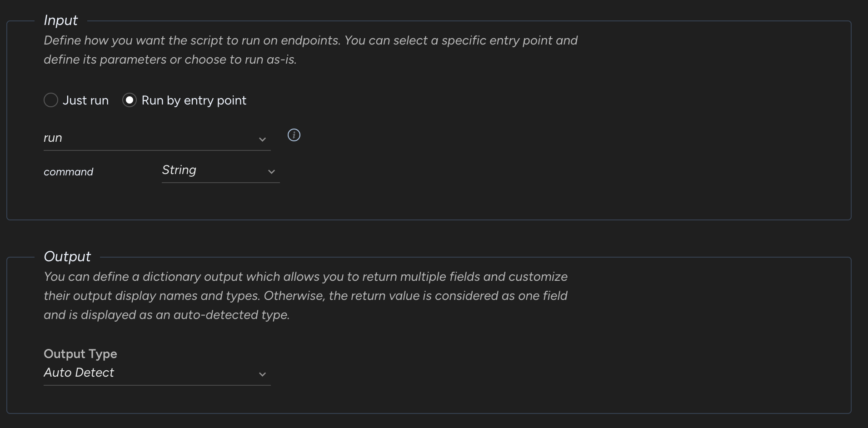Click the Output section description paragraph
Image resolution: width=868 pixels, height=428 pixels.
(305, 296)
